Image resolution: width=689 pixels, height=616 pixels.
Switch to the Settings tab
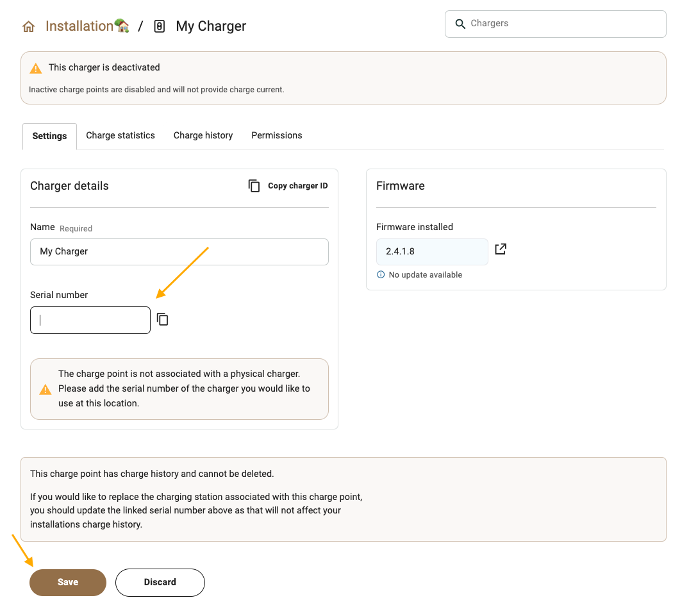point(49,136)
